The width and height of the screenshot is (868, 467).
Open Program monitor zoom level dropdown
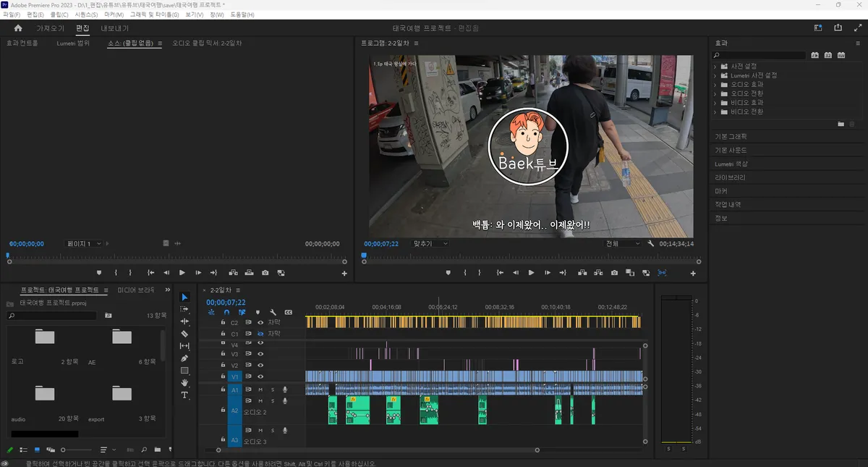point(430,244)
